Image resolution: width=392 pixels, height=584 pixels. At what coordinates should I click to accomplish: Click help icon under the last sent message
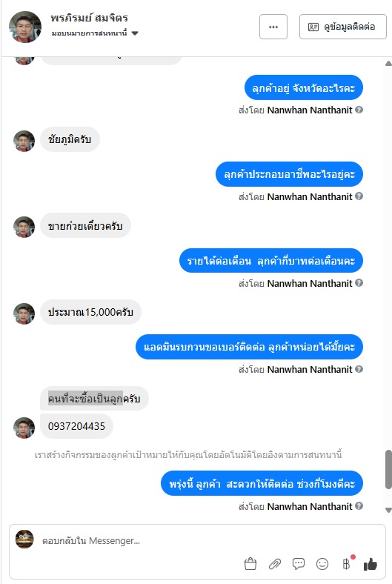point(359,506)
